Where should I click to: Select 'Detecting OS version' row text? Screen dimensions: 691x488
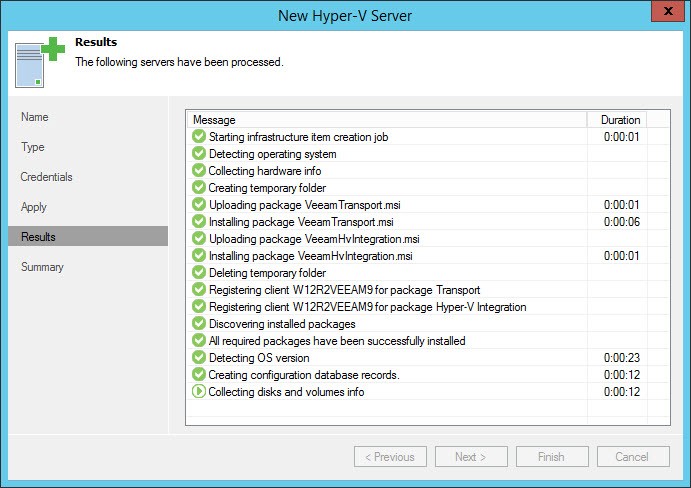259,358
